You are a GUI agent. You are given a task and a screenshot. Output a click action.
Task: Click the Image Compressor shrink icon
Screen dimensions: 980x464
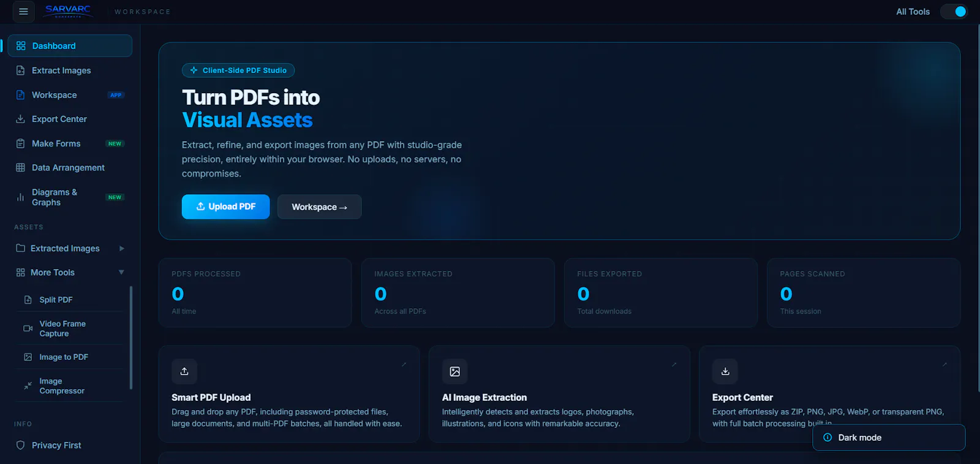(28, 386)
